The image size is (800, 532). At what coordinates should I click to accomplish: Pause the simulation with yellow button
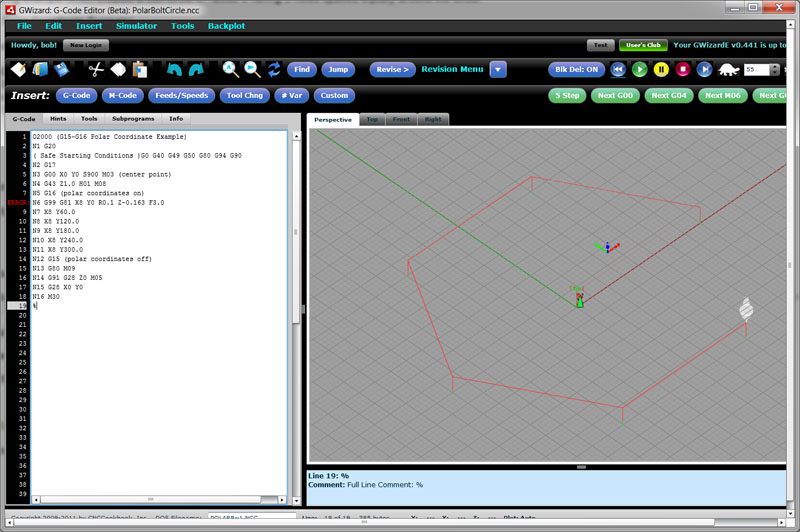661,69
